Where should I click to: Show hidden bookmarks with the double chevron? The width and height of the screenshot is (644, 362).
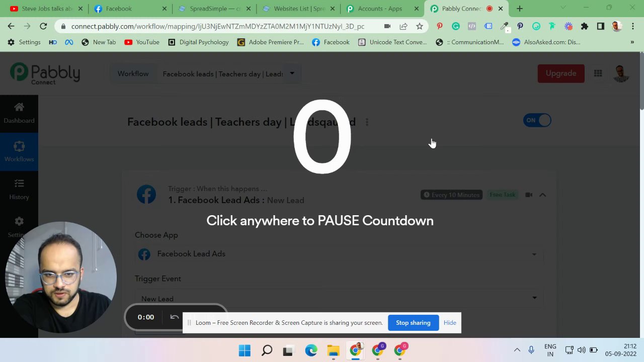tap(632, 42)
